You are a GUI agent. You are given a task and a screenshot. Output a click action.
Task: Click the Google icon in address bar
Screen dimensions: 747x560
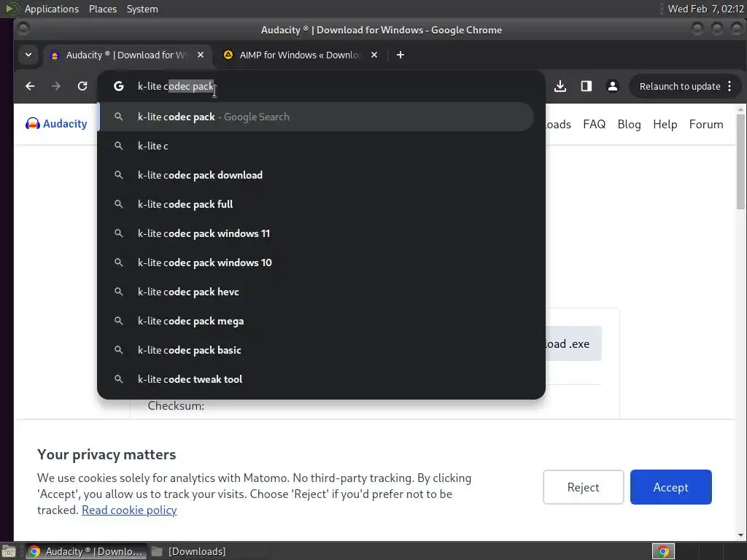[119, 86]
